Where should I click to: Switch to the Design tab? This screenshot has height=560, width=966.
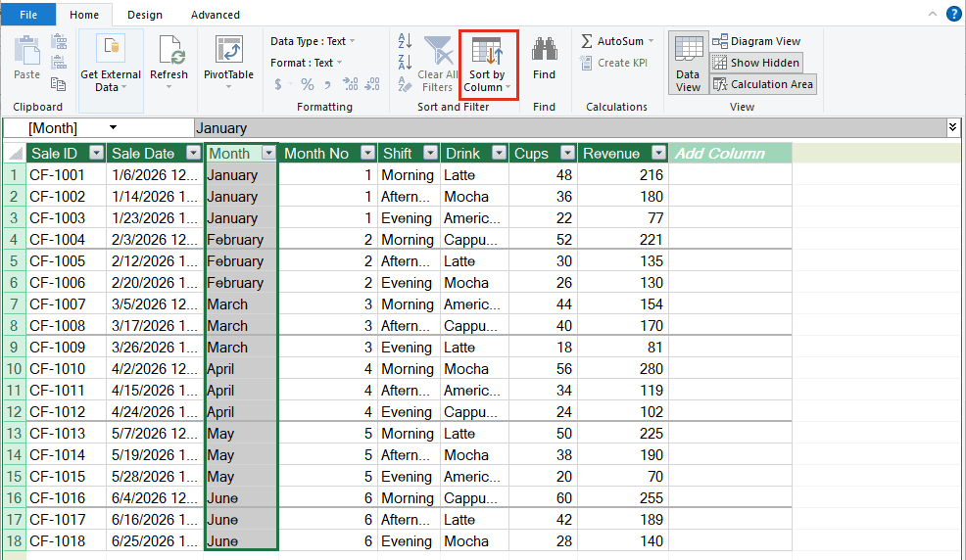145,14
